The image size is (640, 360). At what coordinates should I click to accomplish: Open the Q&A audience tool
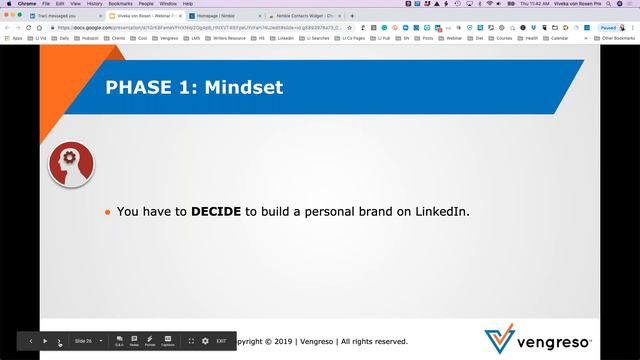point(119,341)
